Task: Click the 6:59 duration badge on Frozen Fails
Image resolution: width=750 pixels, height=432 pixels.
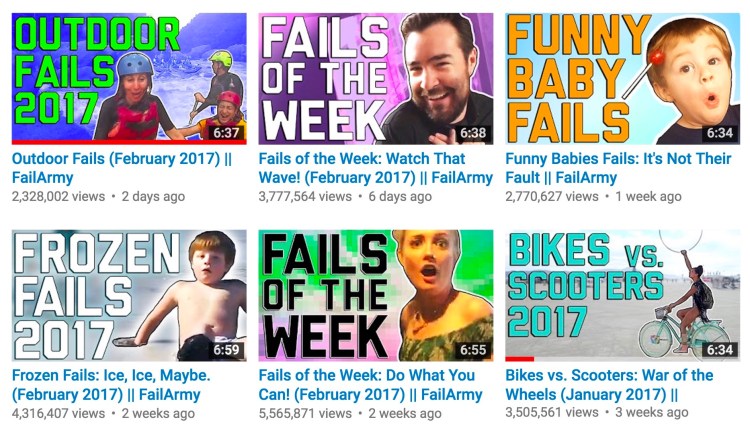Action: [x=226, y=350]
